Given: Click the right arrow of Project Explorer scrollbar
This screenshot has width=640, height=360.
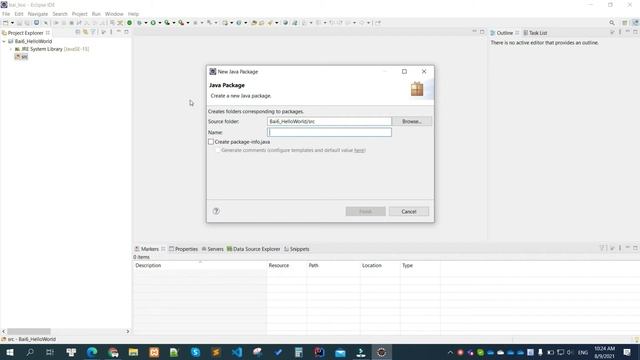Looking at the screenshot, I should tap(127, 331).
